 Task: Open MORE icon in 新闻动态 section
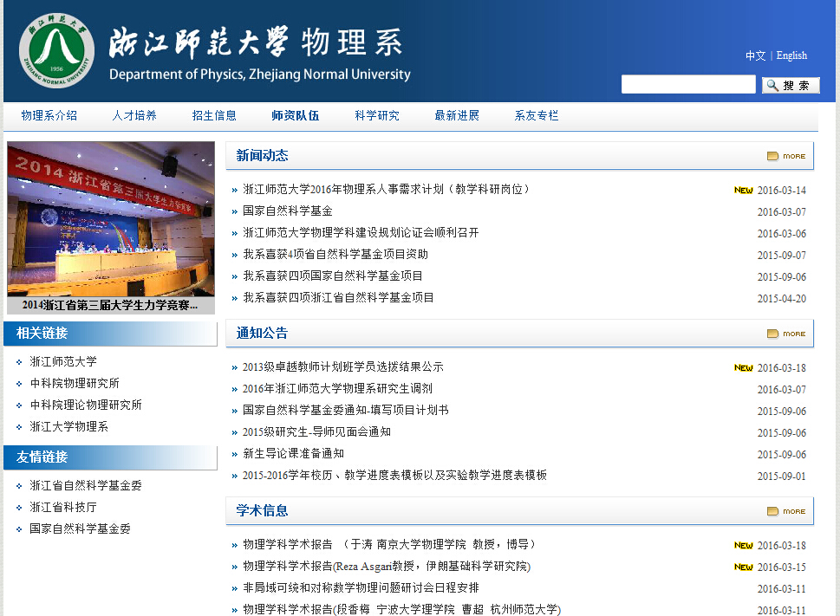[786, 156]
